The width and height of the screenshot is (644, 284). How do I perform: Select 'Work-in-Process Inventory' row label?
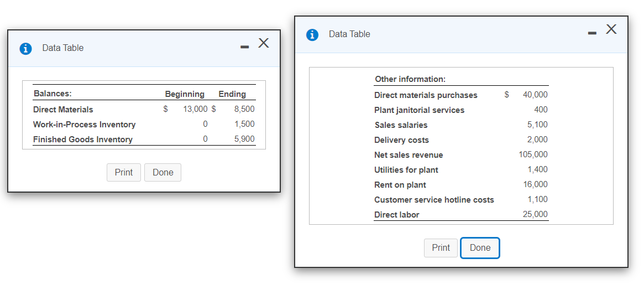coord(84,125)
